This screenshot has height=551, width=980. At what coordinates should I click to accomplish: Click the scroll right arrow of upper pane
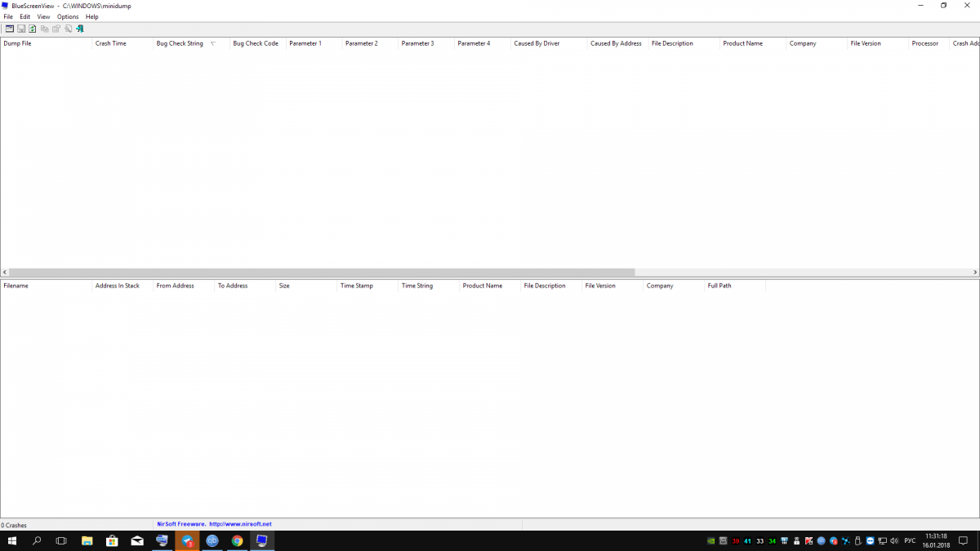coord(975,273)
